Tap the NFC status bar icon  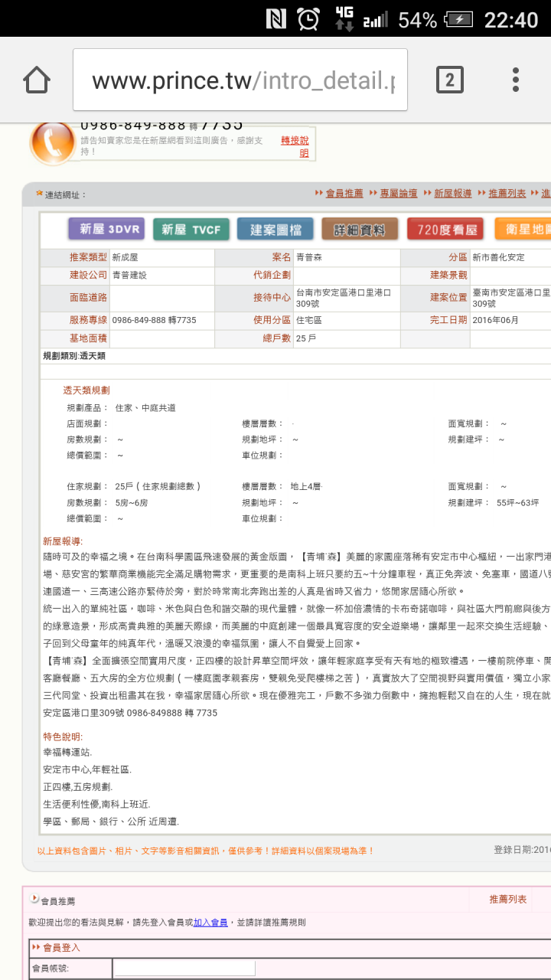[x=276, y=19]
